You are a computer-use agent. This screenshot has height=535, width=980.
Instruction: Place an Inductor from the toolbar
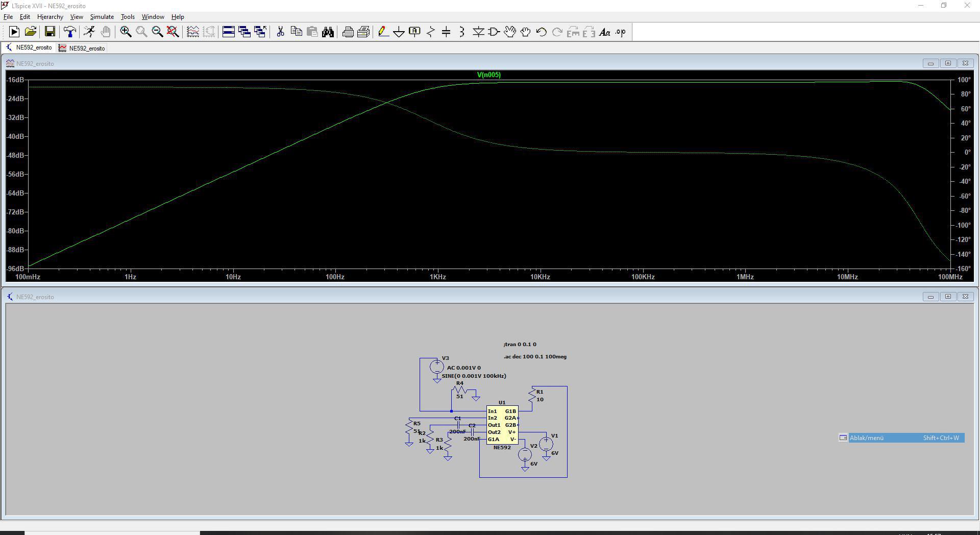point(462,32)
